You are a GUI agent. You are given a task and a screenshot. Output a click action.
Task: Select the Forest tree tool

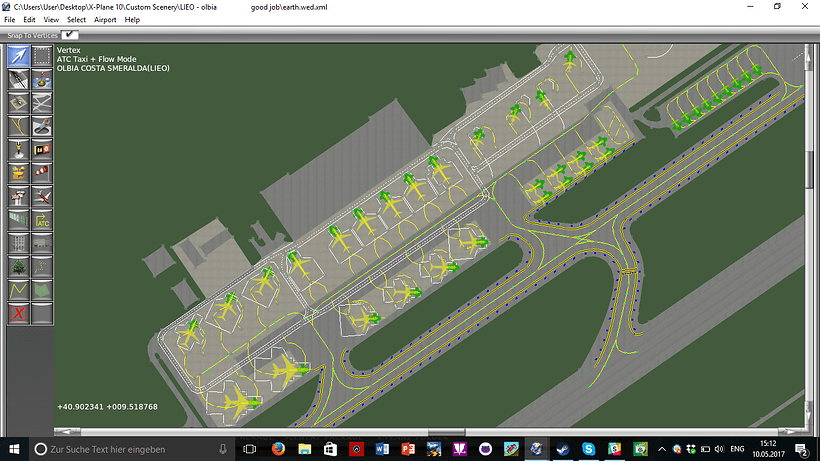point(18,267)
